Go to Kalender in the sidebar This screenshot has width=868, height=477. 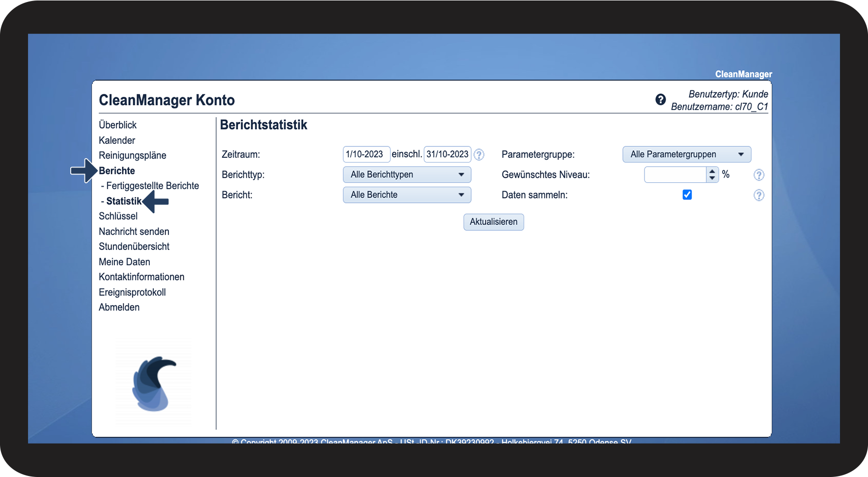pos(117,140)
